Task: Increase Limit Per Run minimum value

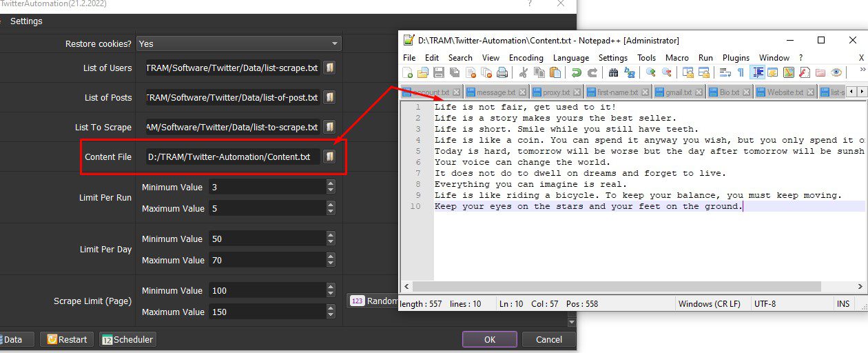Action: 331,184
